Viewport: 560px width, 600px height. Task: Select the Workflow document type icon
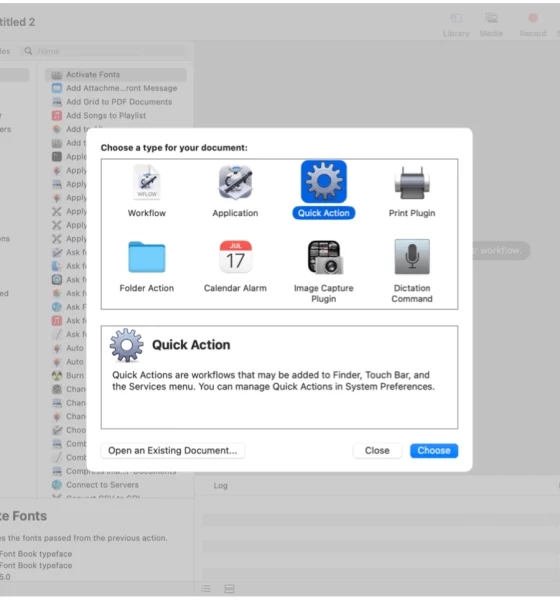(x=147, y=182)
